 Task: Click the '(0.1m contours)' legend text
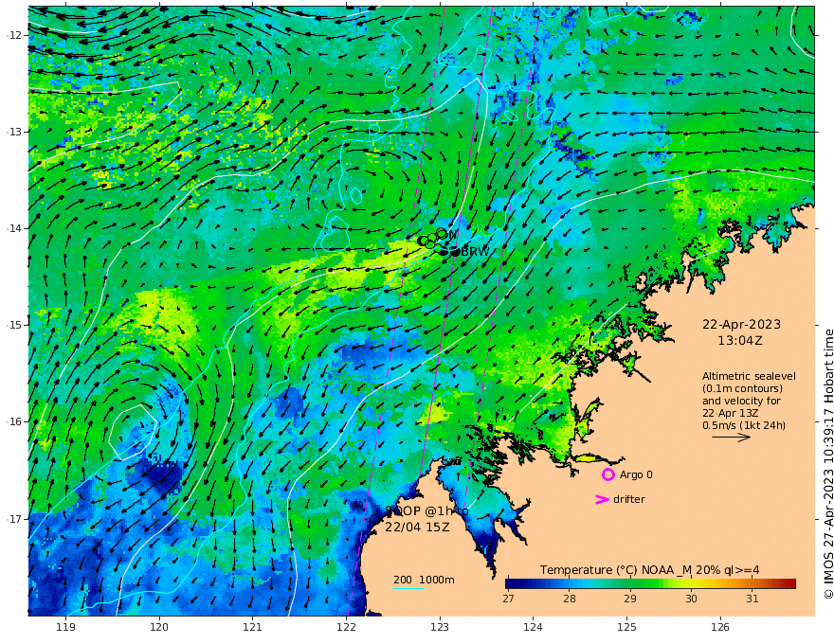(742, 388)
